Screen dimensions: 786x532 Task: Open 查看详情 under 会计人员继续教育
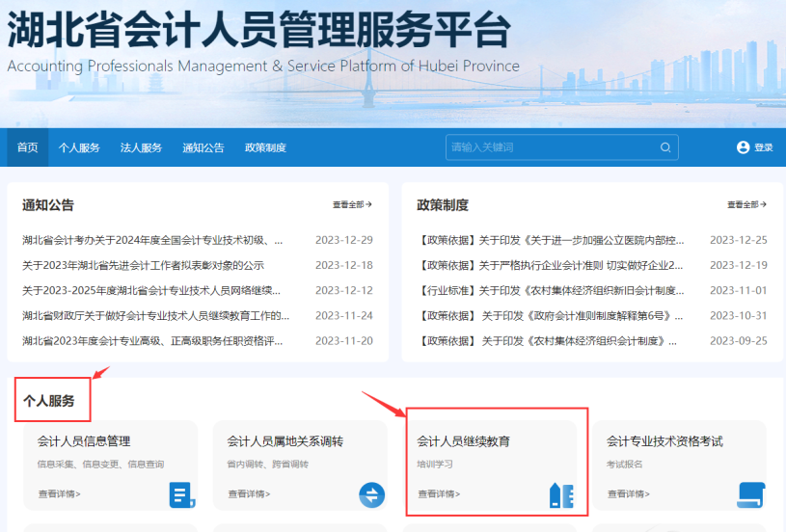click(439, 494)
